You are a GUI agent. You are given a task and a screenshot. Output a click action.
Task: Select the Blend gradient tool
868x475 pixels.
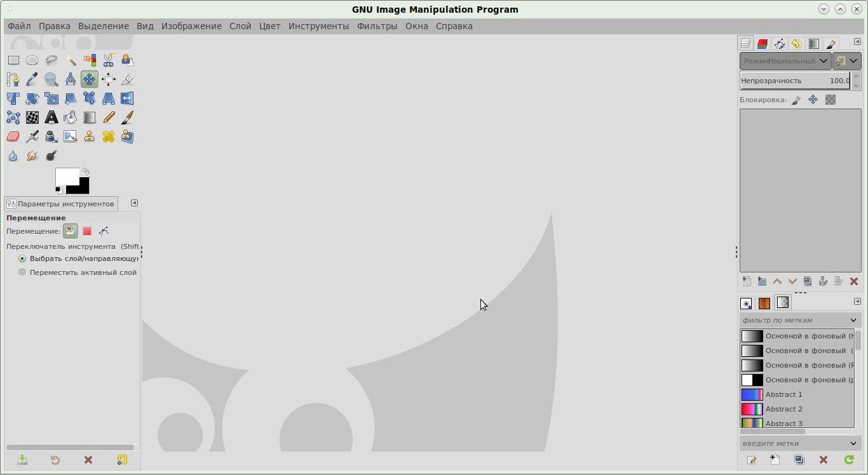tap(90, 117)
